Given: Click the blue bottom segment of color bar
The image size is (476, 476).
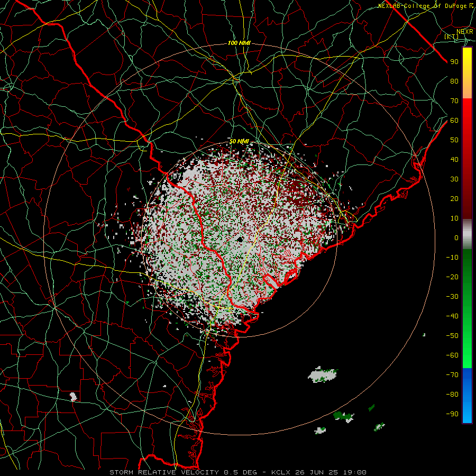Looking at the screenshot, I should pos(467,396).
